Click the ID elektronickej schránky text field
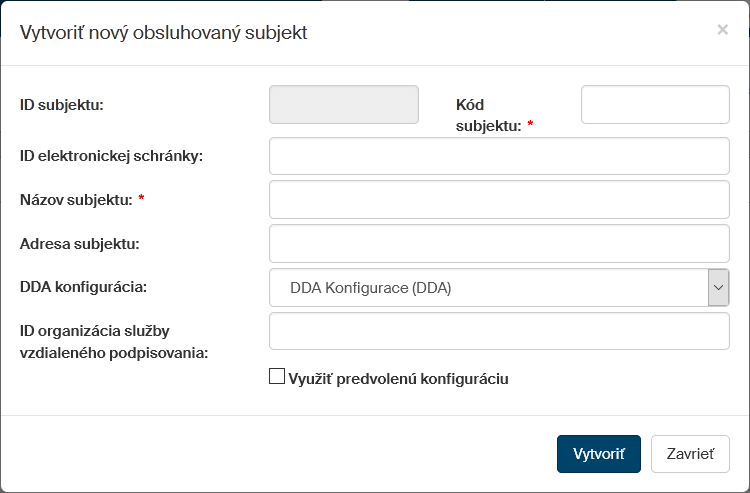The height and width of the screenshot is (493, 750). [499, 156]
